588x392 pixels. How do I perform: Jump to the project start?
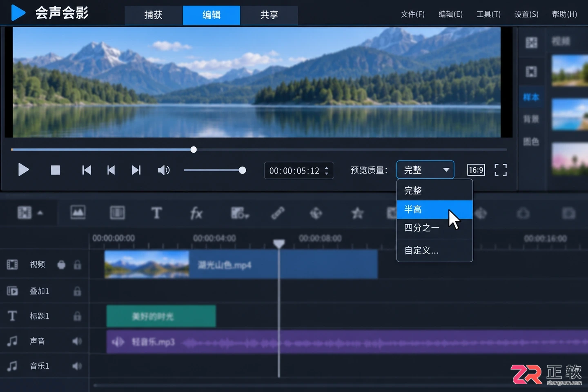point(87,170)
